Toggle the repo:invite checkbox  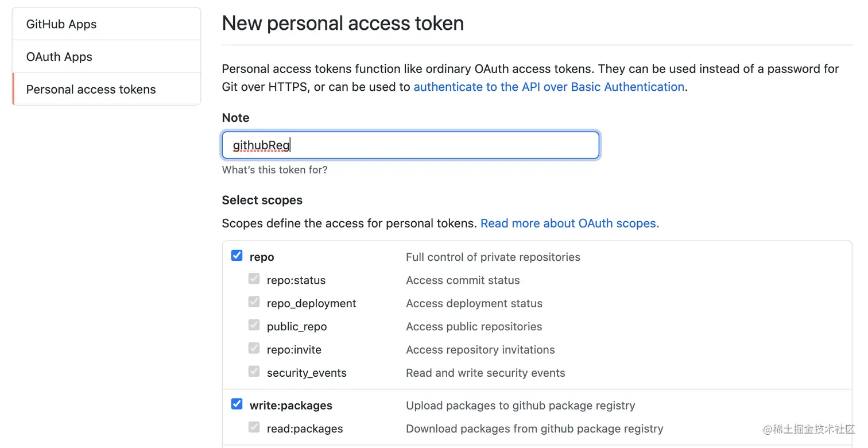coord(254,349)
